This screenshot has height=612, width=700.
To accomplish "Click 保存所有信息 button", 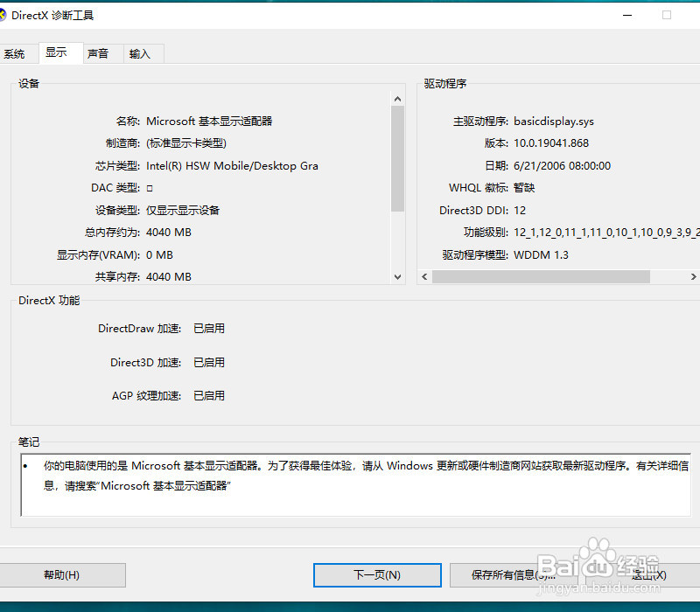I will click(513, 575).
